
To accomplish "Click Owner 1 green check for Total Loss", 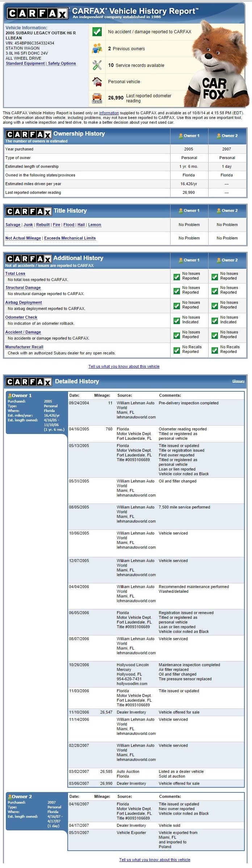I will pos(177,277).
